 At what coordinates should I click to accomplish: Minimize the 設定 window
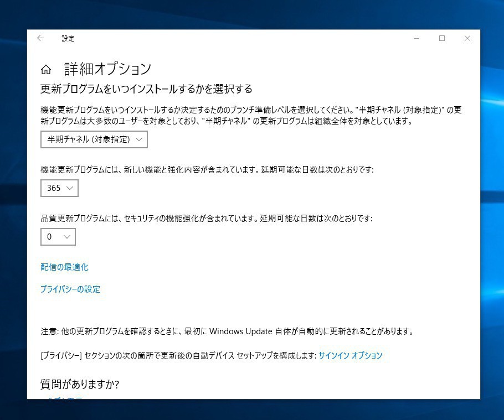(416, 38)
